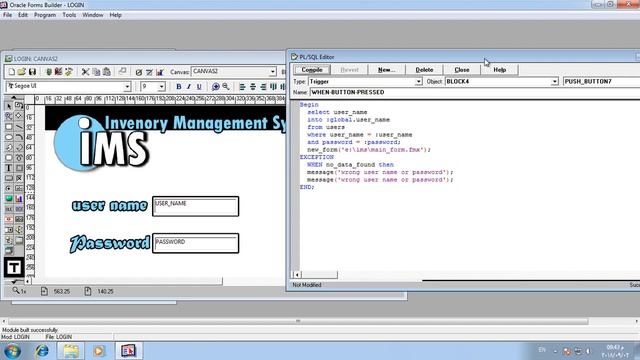
Task: Click the Delete button in PL/SQL Editor
Action: point(424,70)
